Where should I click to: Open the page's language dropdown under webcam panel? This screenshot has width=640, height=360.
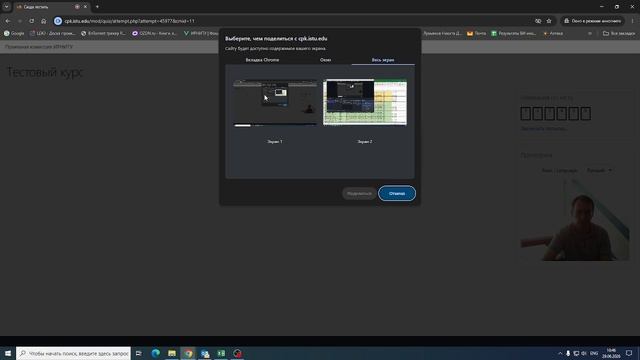pos(599,170)
